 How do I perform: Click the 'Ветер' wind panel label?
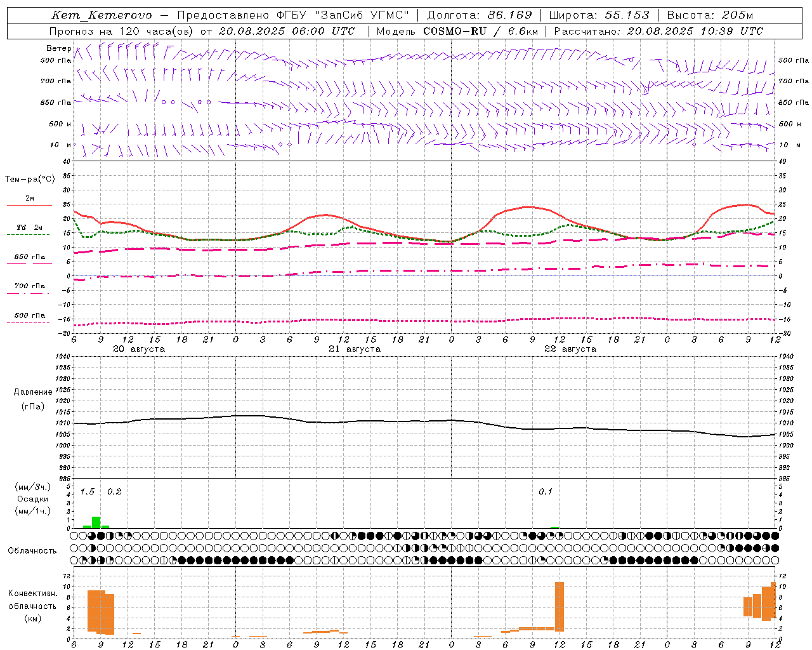pos(58,48)
